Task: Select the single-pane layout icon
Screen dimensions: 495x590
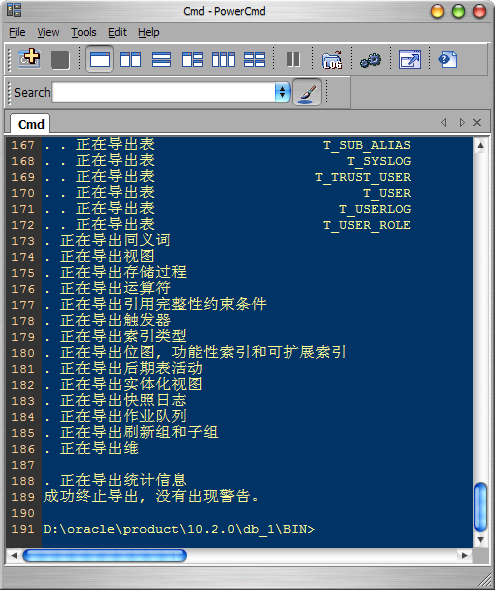Action: point(100,59)
